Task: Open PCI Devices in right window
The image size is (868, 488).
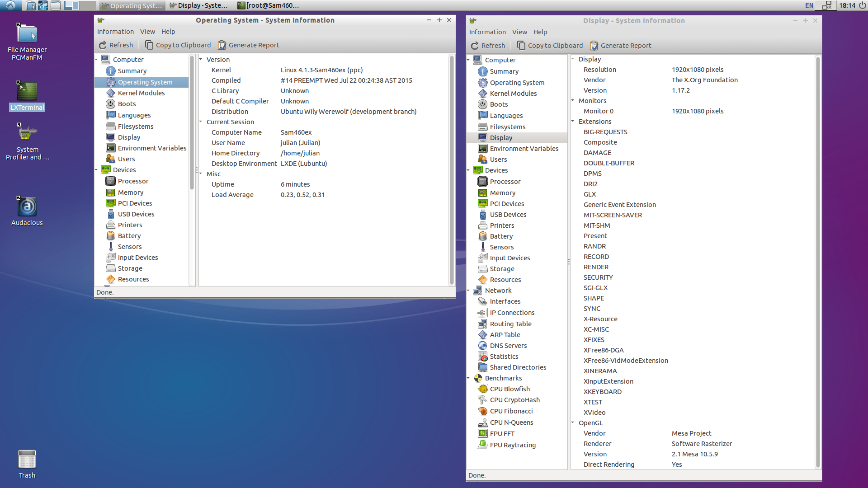Action: [507, 204]
